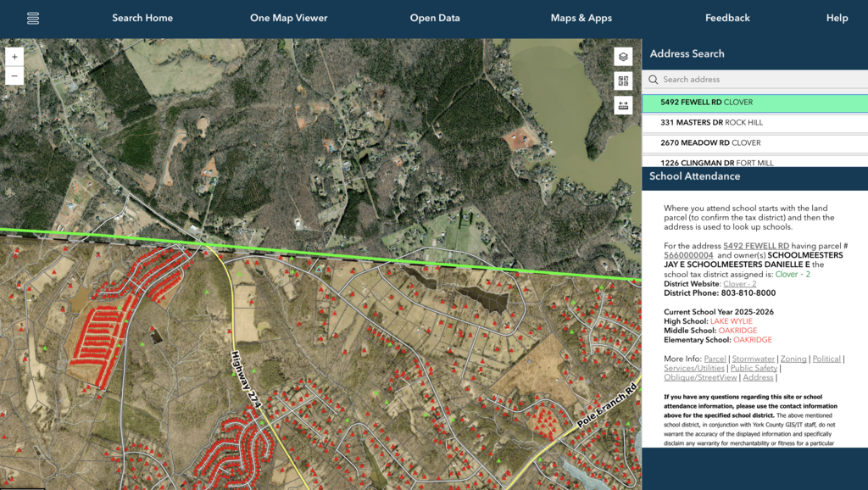Zoom out on the map
868x490 pixels.
[14, 75]
